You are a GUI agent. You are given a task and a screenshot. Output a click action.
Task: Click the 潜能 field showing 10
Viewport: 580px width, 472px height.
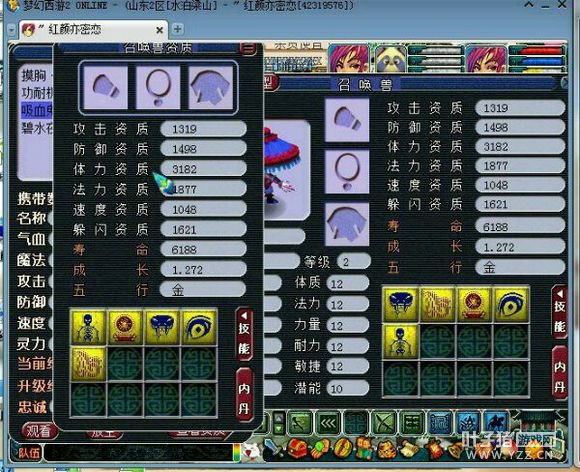(x=348, y=388)
